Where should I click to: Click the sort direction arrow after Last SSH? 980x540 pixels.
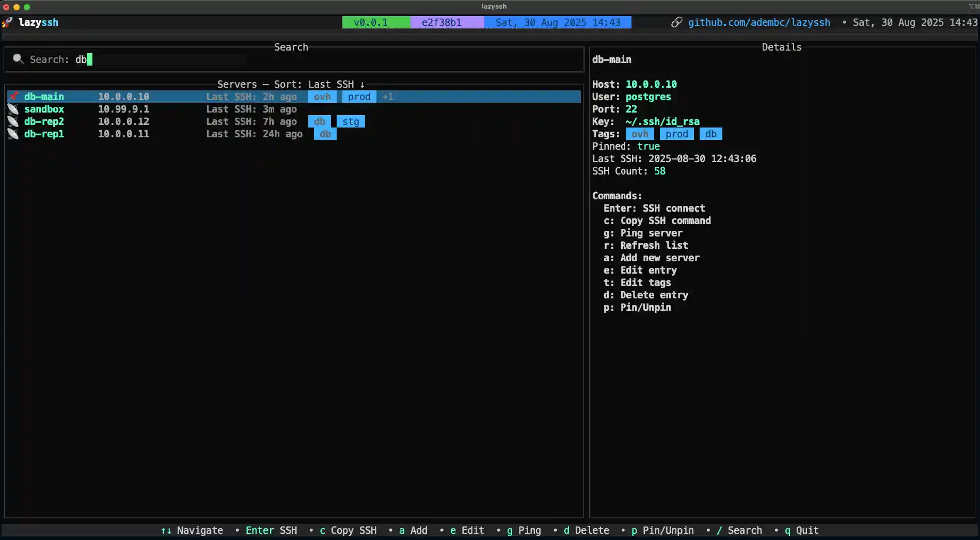(x=362, y=85)
